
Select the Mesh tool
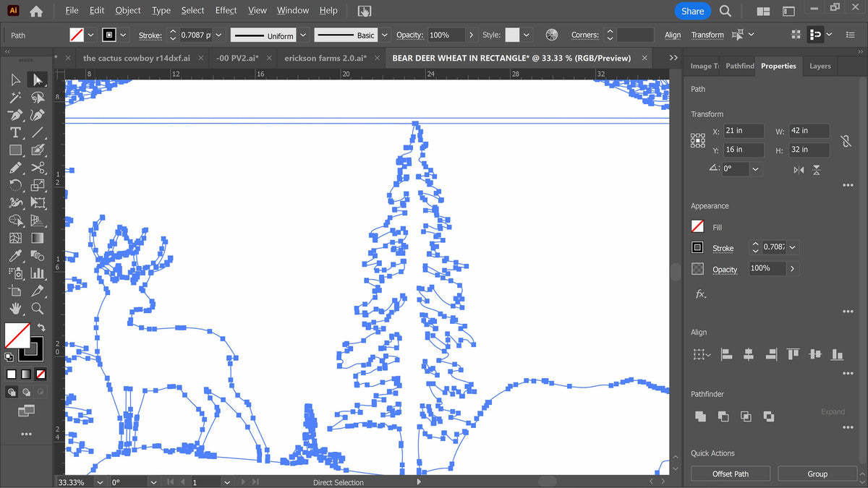[15, 238]
